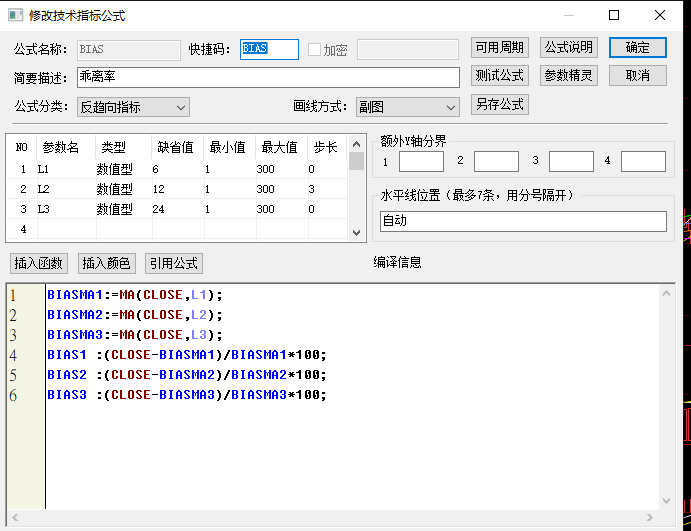Click the first 额外Y轴分界 input box

pos(421,161)
